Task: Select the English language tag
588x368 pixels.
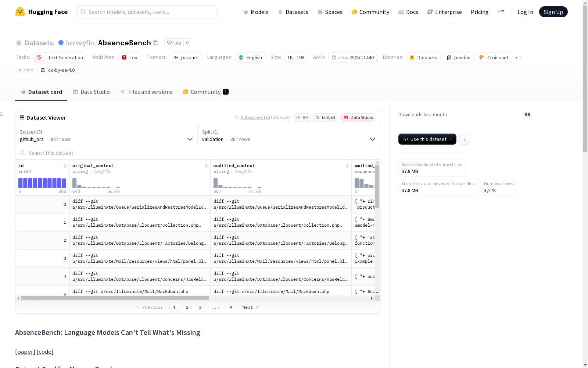Action: coord(250,57)
